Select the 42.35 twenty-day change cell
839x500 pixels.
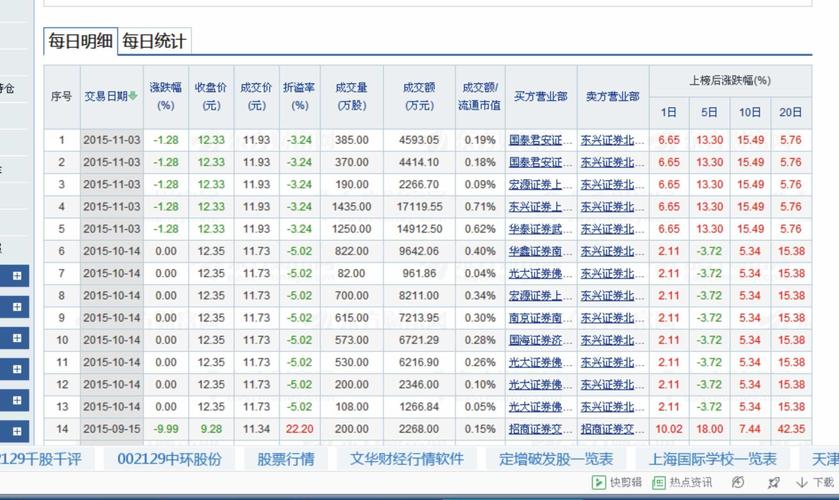pyautogui.click(x=791, y=429)
